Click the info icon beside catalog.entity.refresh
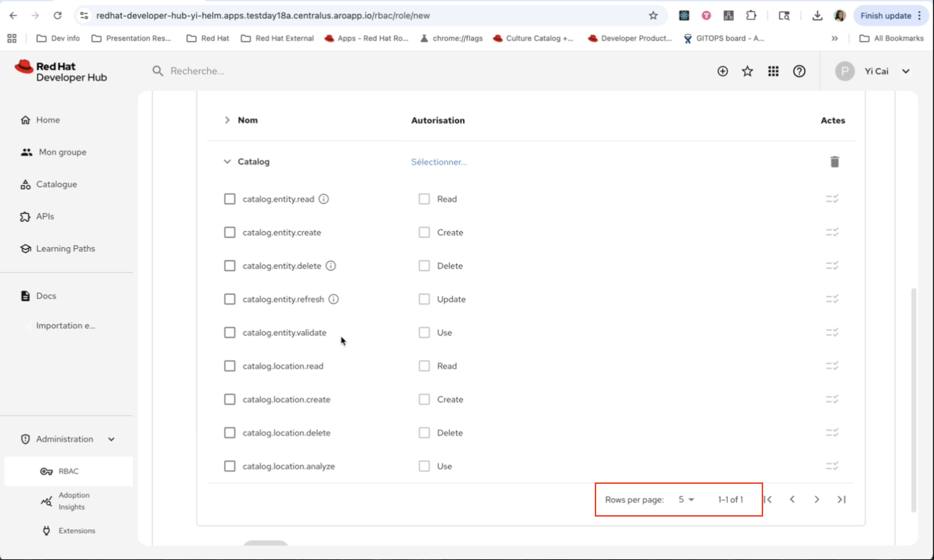934x560 pixels. tap(334, 299)
